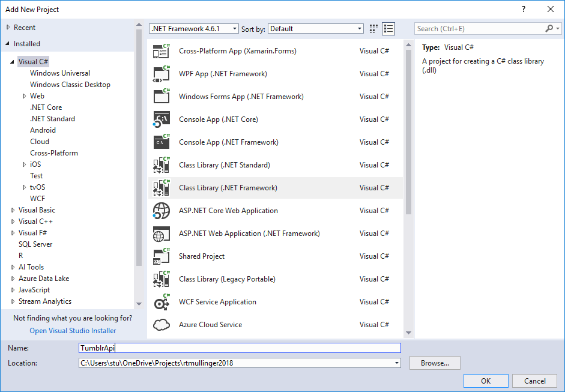Select Visual F# category
The image size is (565, 392).
(x=33, y=233)
